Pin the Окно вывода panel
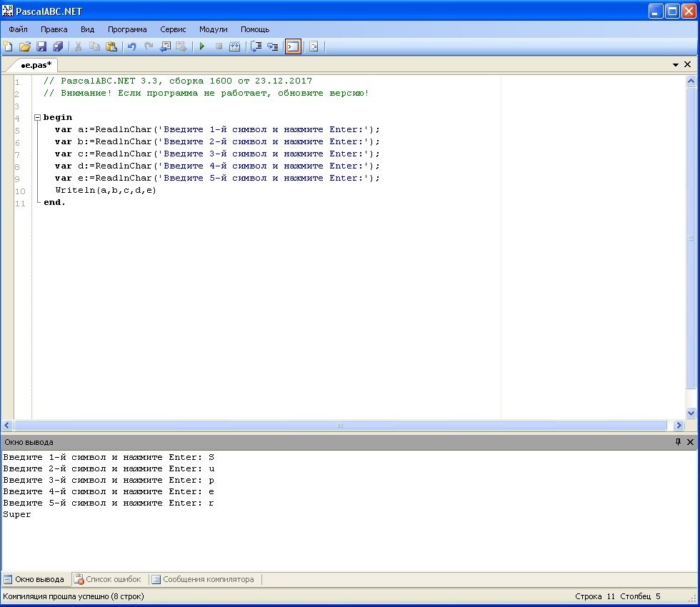This screenshot has height=607, width=700. pyautogui.click(x=678, y=442)
